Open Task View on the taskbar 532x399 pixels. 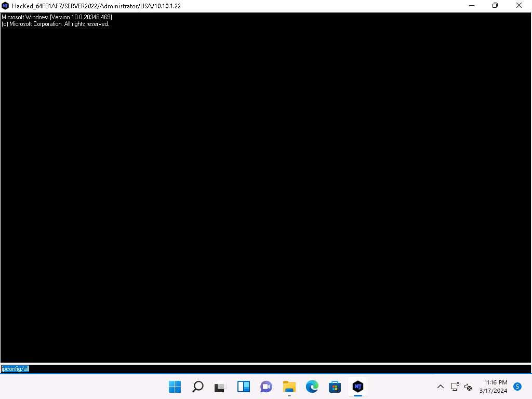click(221, 387)
